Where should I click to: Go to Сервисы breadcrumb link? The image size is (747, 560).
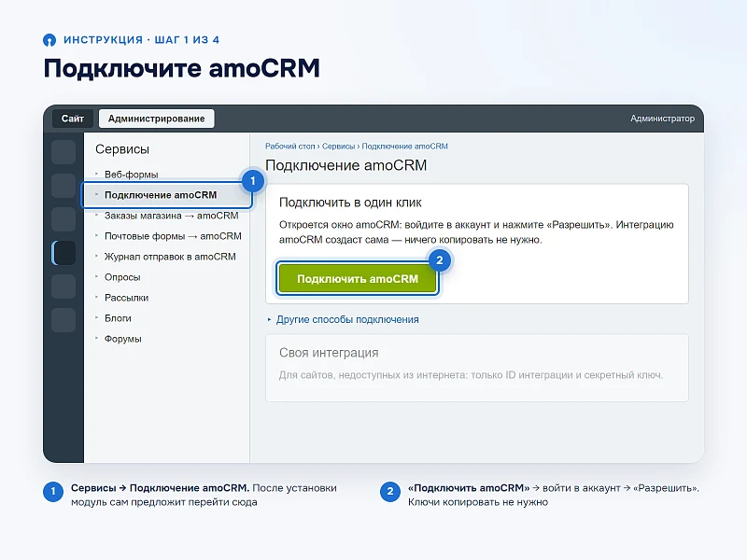click(338, 147)
